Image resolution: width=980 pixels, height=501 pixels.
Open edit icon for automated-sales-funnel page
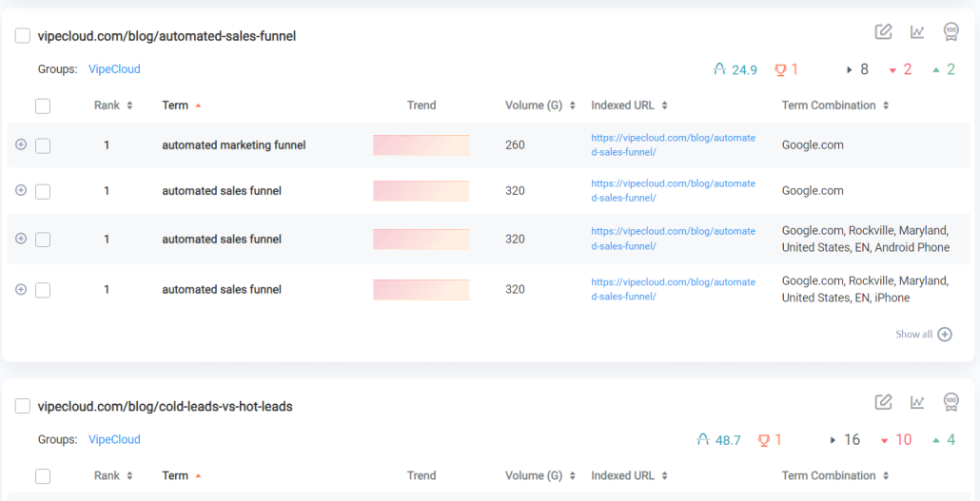point(883,32)
